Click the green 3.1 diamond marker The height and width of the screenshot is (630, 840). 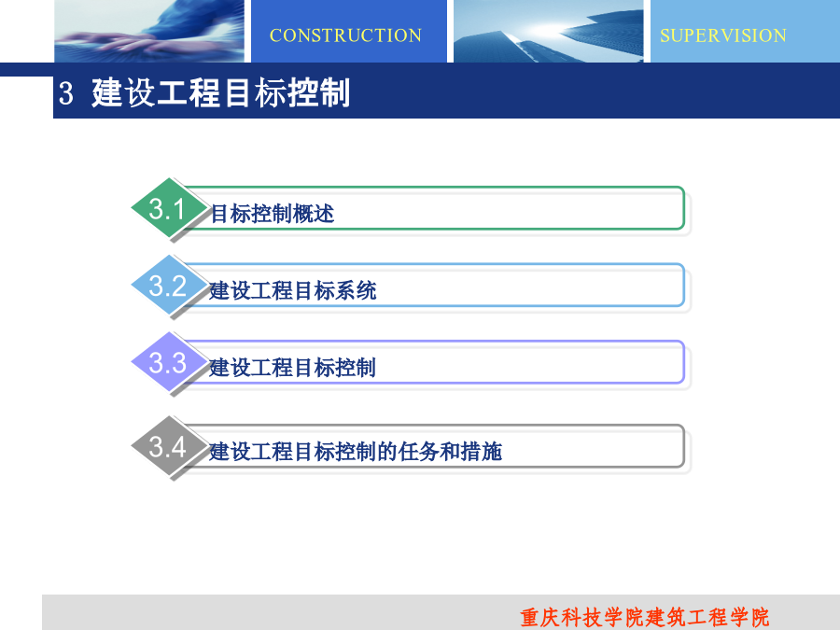[169, 208]
